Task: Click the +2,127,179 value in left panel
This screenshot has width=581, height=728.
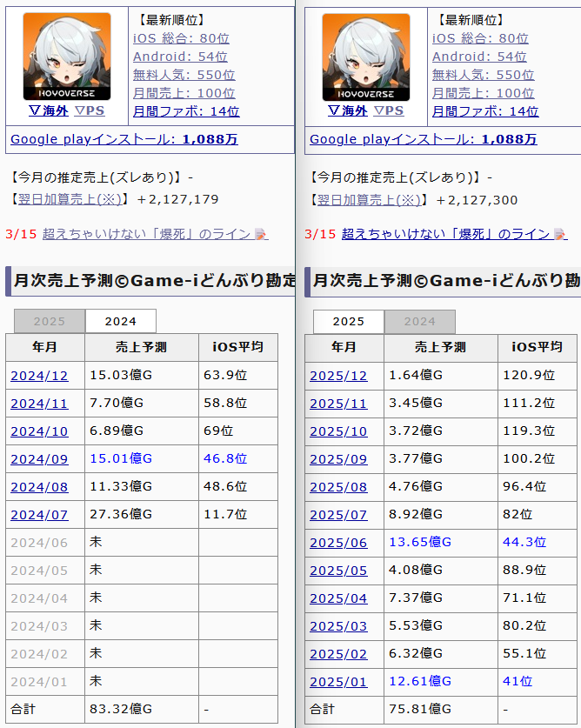Action: coord(177,200)
